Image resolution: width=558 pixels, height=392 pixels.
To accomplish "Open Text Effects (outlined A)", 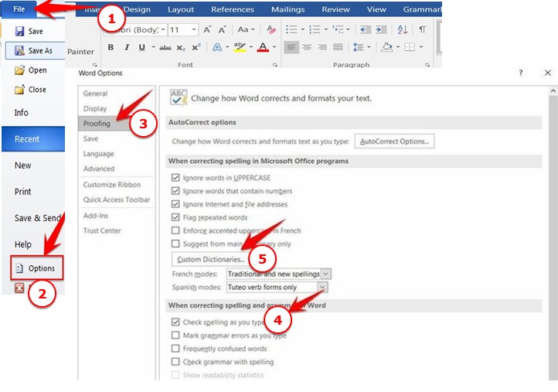I will (216, 47).
